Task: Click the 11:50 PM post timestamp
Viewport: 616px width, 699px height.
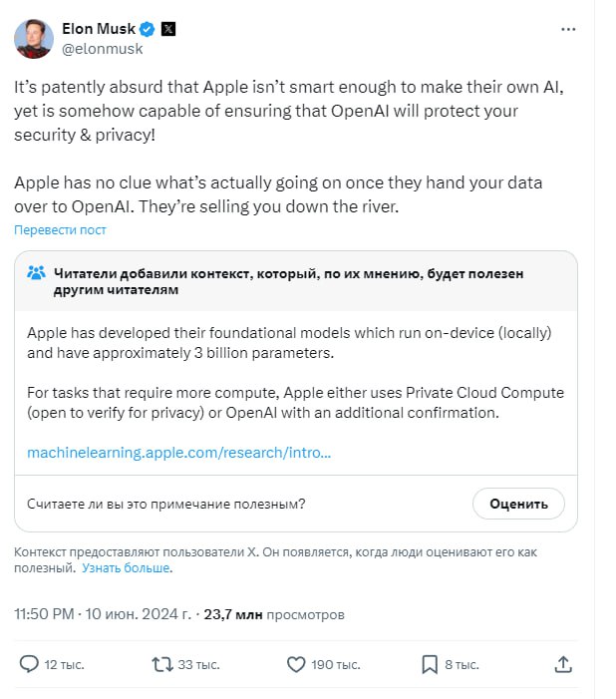Action: tap(47, 614)
